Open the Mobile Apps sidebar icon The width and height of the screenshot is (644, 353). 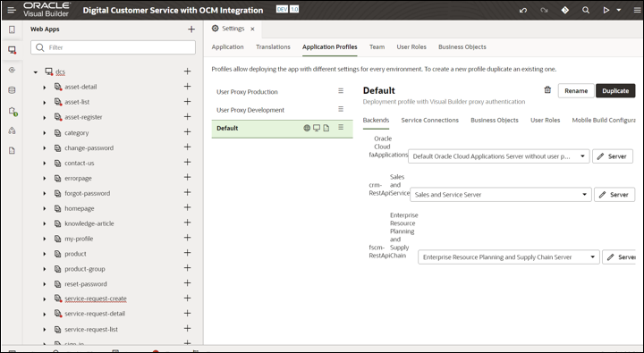point(12,29)
